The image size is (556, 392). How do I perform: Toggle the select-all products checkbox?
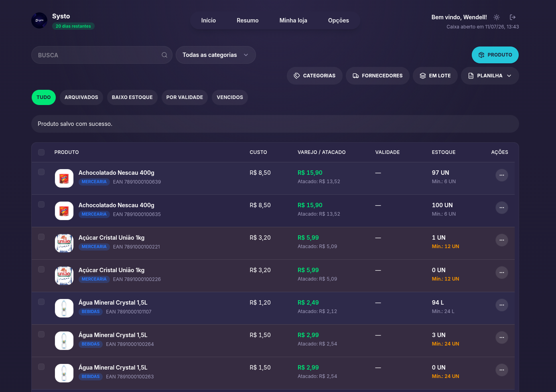[41, 152]
